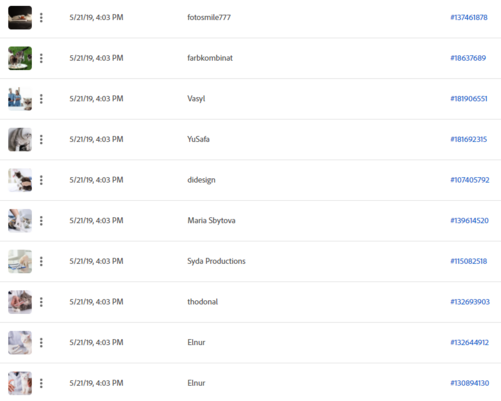Open the more options menu for YuSafa row
The height and width of the screenshot is (401, 501).
pyautogui.click(x=41, y=140)
